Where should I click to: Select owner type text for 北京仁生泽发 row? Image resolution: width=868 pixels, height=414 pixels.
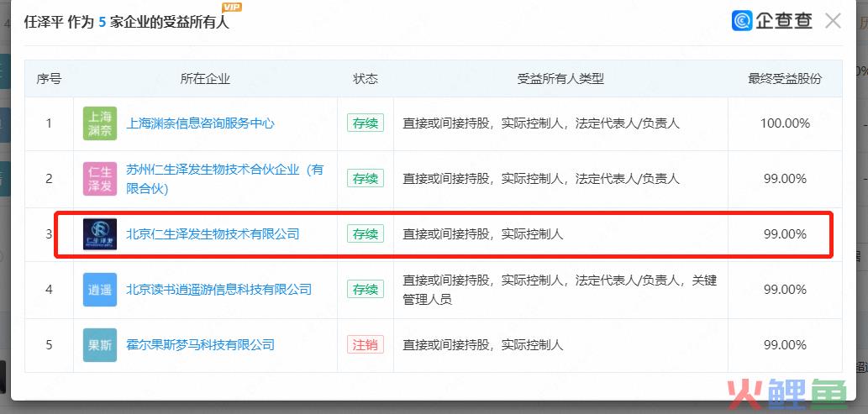482,234
